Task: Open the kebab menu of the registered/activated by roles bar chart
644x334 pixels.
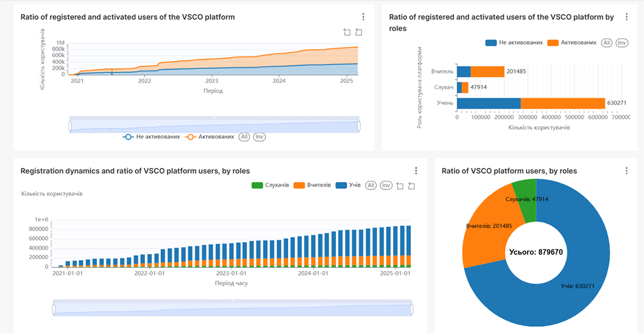Action: click(x=626, y=17)
